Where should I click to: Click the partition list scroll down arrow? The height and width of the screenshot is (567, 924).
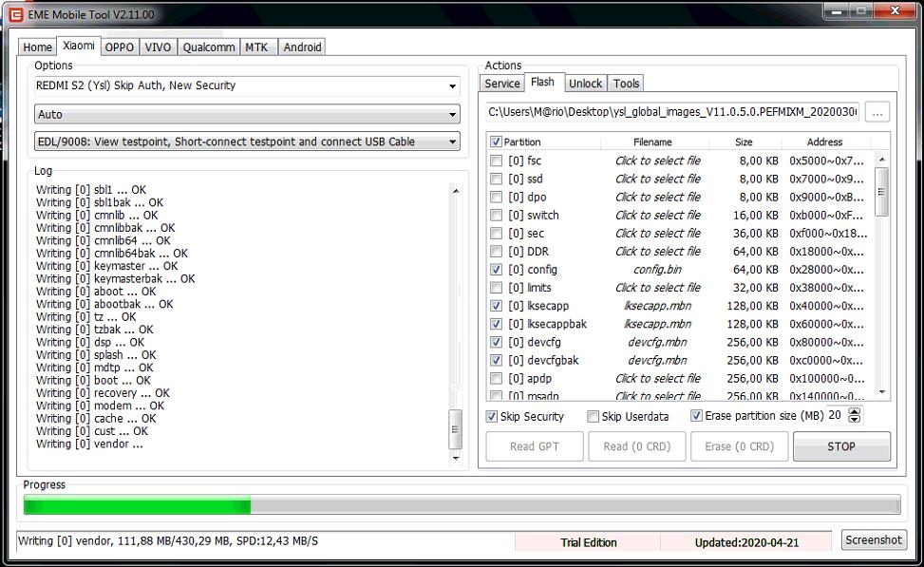point(881,392)
